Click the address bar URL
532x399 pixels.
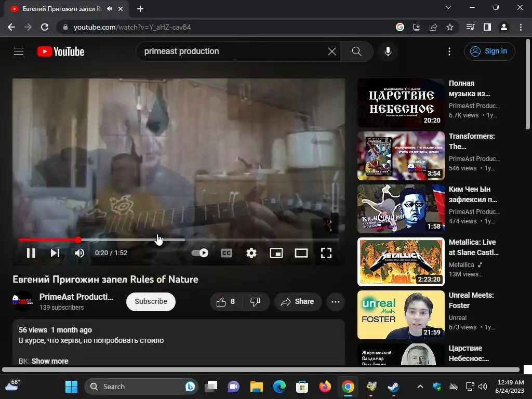pyautogui.click(x=132, y=27)
